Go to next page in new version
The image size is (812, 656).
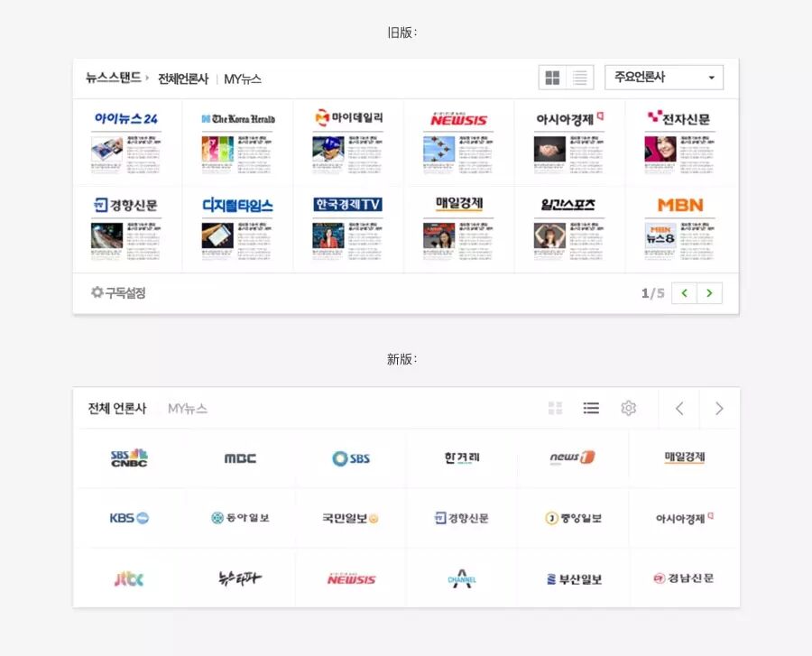719,409
